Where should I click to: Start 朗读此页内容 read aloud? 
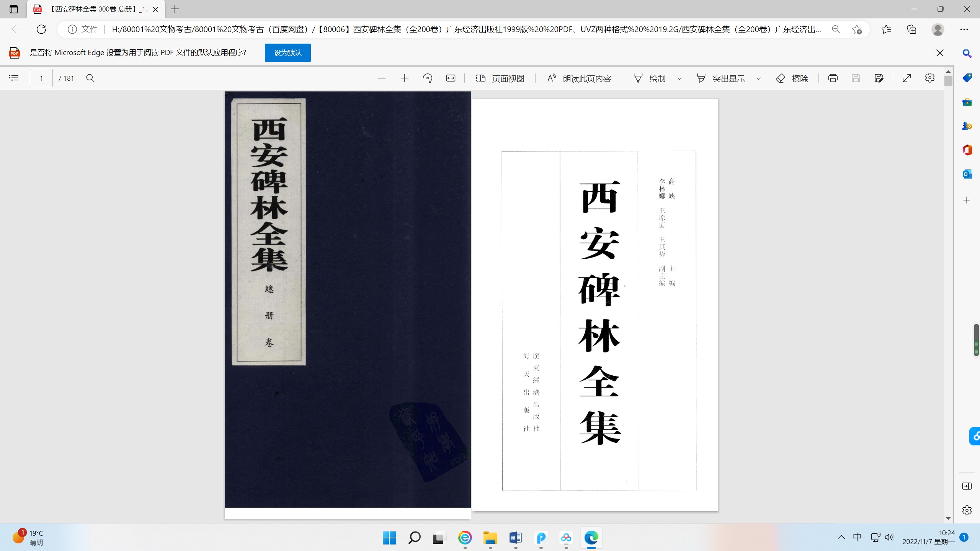click(579, 78)
